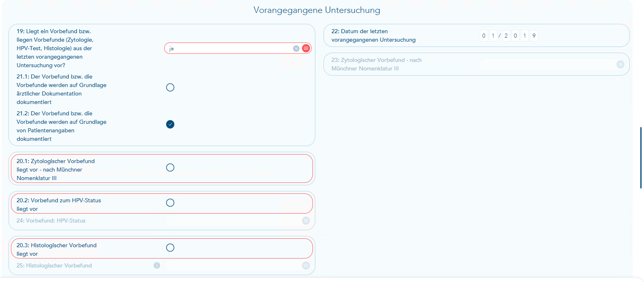The height and width of the screenshot is (282, 644).
Task: Click the info icon beside Histologischer Vorbefund
Action: point(157,265)
